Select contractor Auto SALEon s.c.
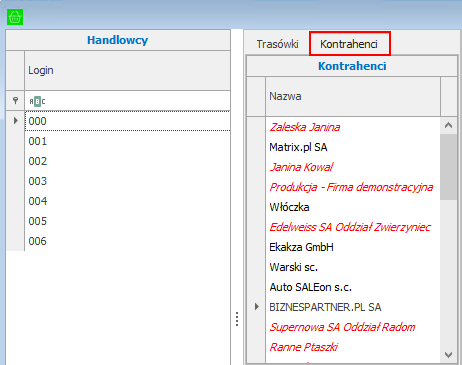Image resolution: width=462 pixels, height=365 pixels. point(353,287)
